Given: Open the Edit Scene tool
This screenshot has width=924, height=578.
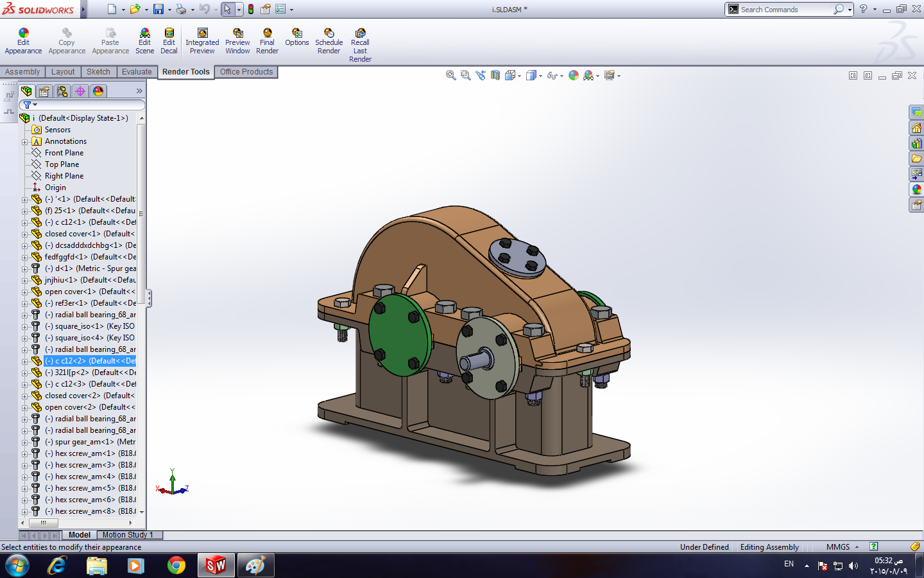Looking at the screenshot, I should click(144, 42).
